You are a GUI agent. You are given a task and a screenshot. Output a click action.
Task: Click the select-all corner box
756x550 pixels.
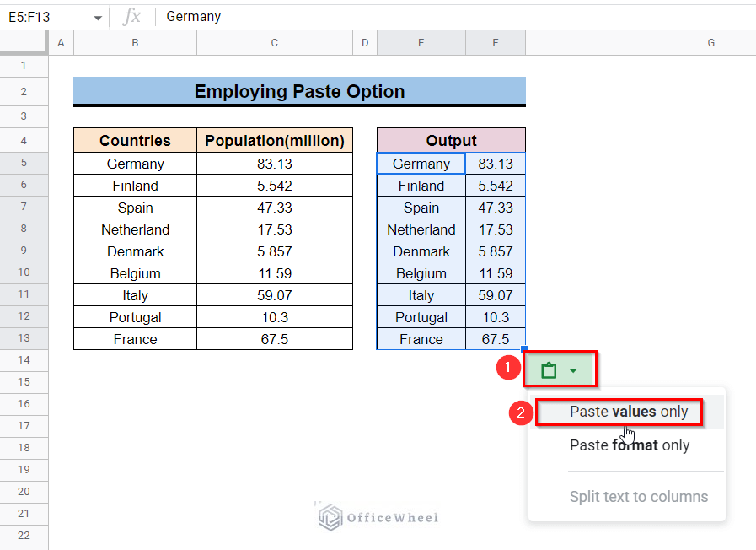(x=24, y=42)
